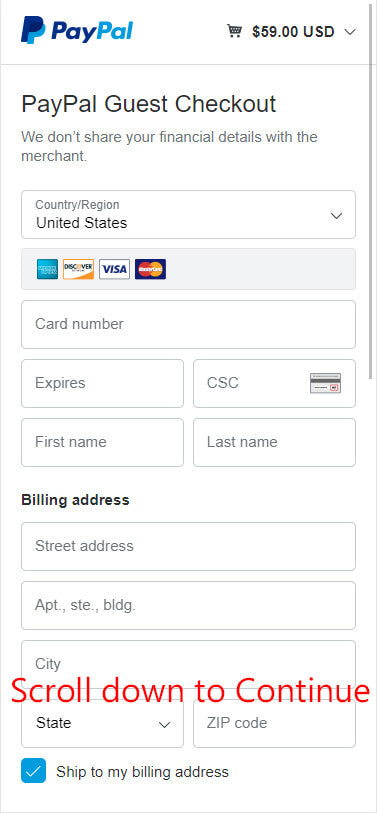
Task: Click into the CSC field
Action: [x=274, y=384]
